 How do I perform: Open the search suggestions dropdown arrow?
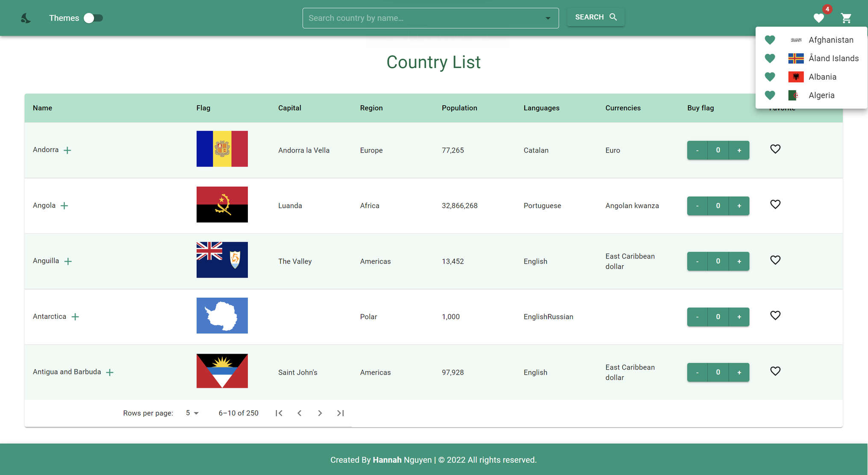tap(547, 18)
